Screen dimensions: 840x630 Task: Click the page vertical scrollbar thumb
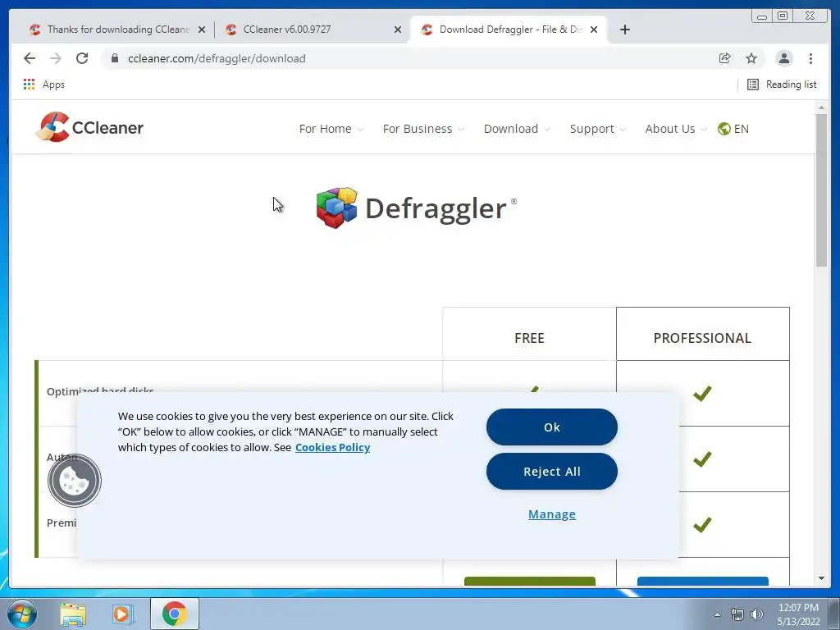coord(821,190)
